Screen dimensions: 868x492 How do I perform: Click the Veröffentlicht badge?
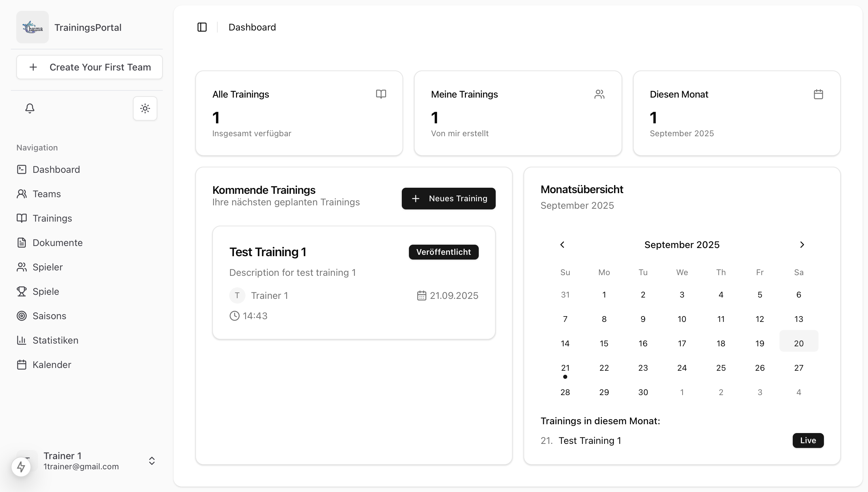pos(443,252)
